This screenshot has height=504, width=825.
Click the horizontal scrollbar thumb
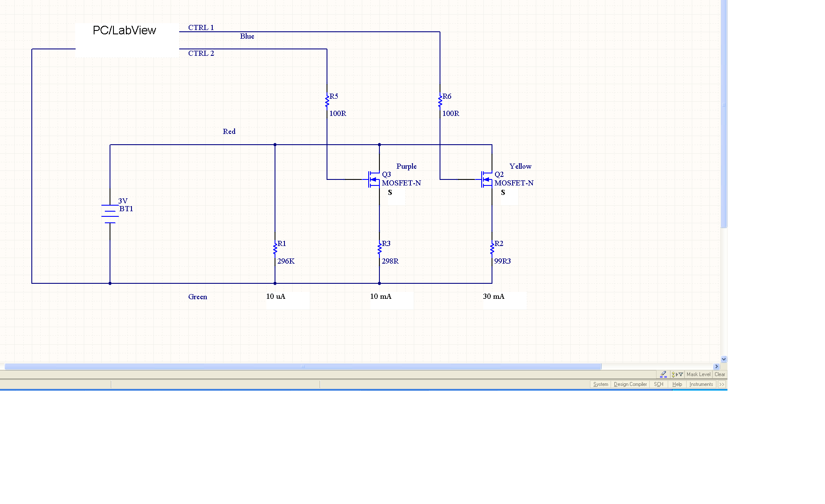tap(303, 367)
